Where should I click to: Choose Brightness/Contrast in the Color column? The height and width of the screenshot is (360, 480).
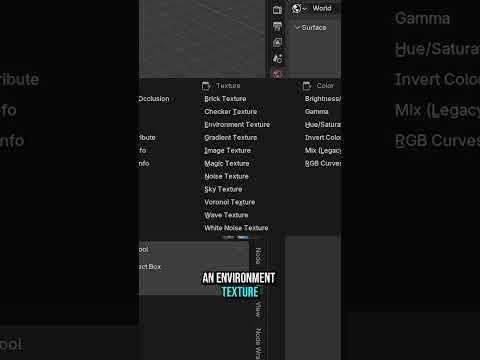coord(323,99)
